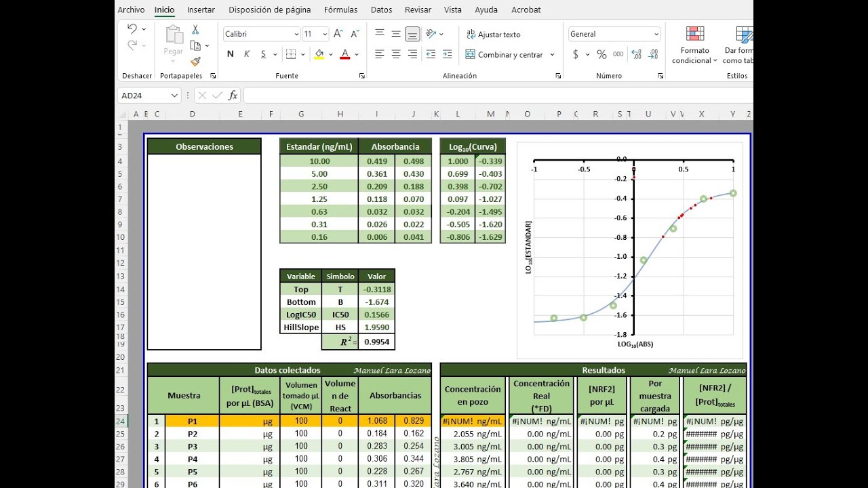Open Formato condicional menu

694,45
